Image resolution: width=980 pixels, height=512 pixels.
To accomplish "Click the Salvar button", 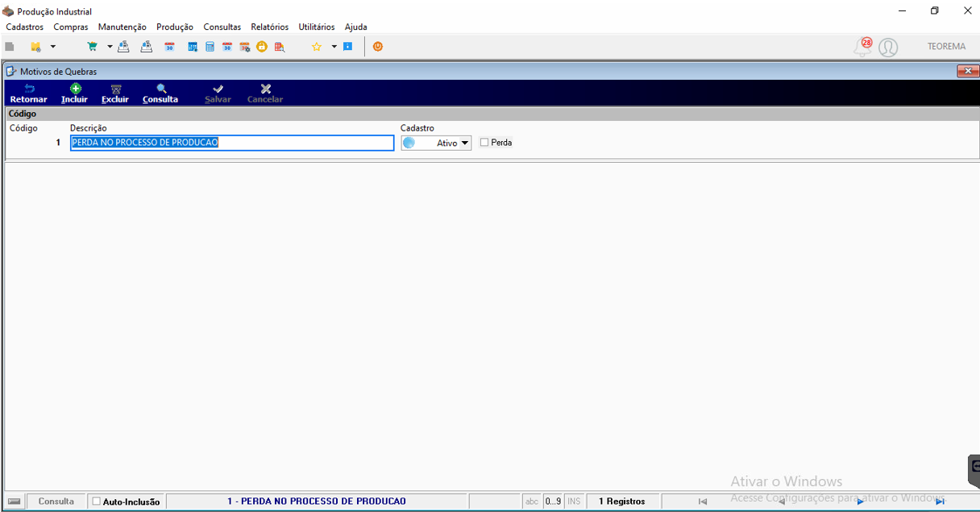I will coord(218,94).
